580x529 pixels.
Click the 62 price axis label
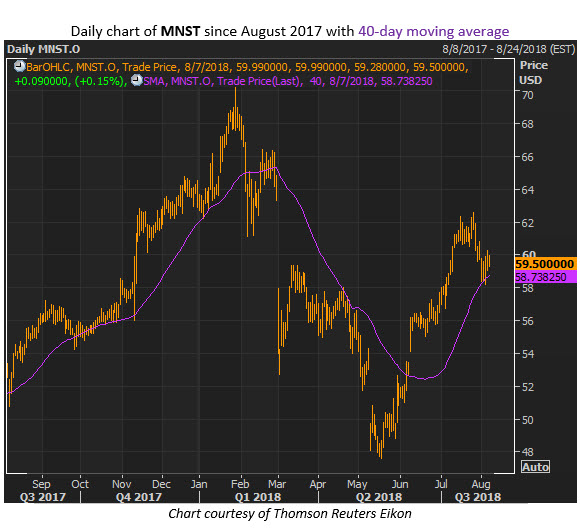click(x=527, y=223)
